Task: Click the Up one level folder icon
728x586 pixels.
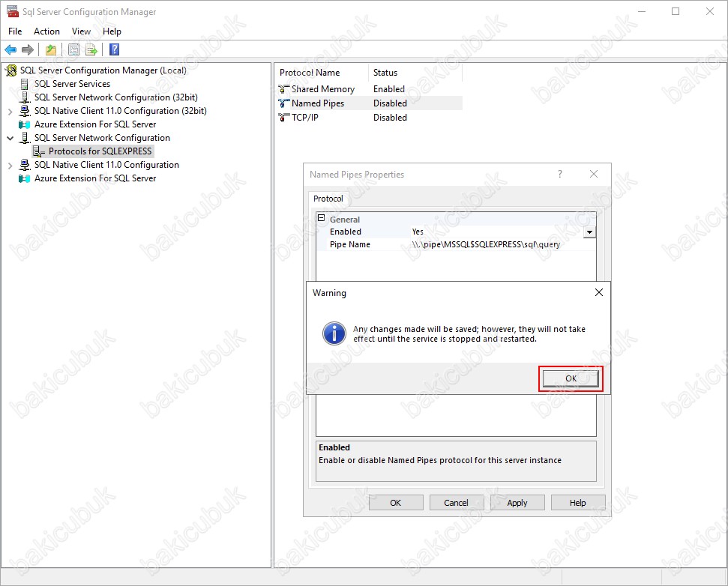Action: 50,49
